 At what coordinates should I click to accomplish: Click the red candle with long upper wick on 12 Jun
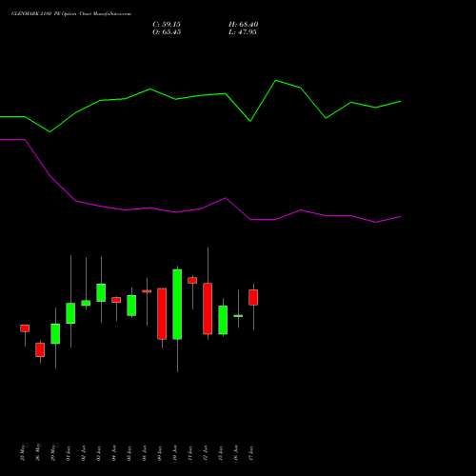[208, 308]
